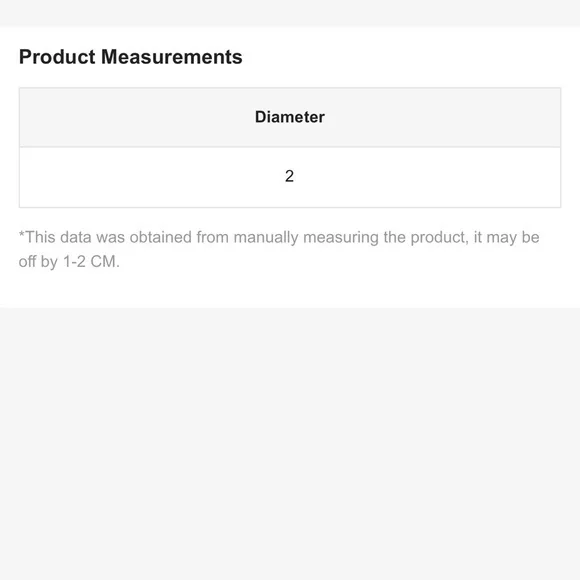Click the word This in the disclaimer
Image resolution: width=580 pixels, height=580 pixels.
tap(40, 237)
